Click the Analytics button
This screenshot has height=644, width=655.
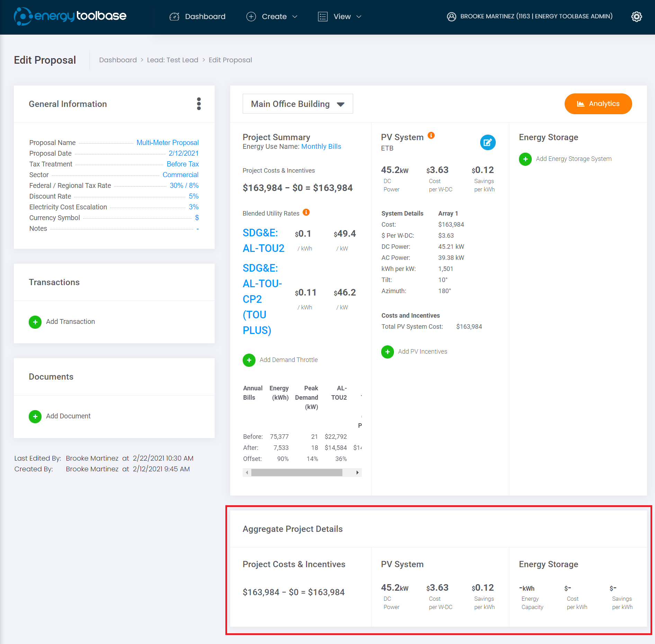(598, 104)
